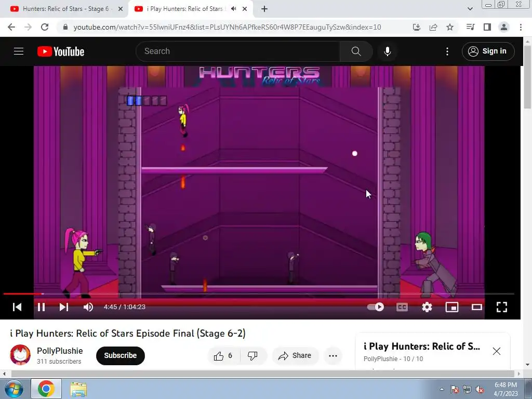This screenshot has height=399, width=532.
Task: Skip to the next video
Action: point(64,307)
